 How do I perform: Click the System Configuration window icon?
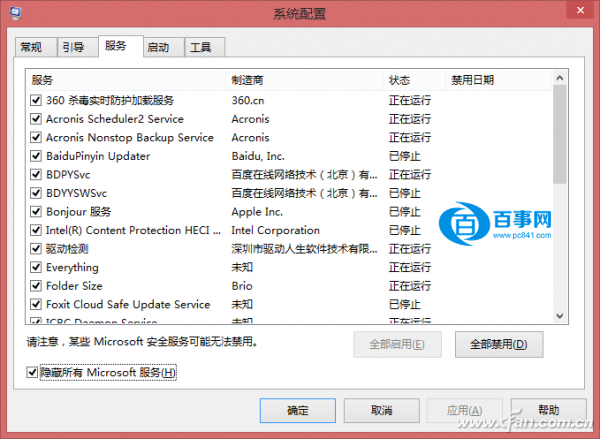(15, 13)
